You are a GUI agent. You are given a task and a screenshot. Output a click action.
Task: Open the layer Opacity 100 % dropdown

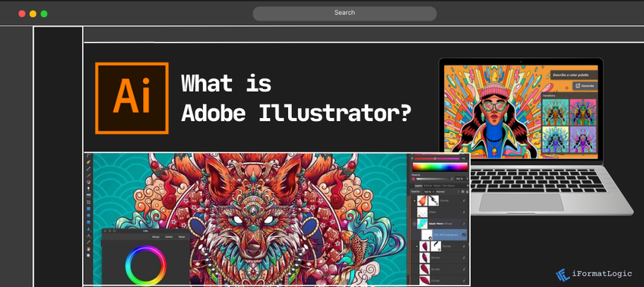[429, 192]
